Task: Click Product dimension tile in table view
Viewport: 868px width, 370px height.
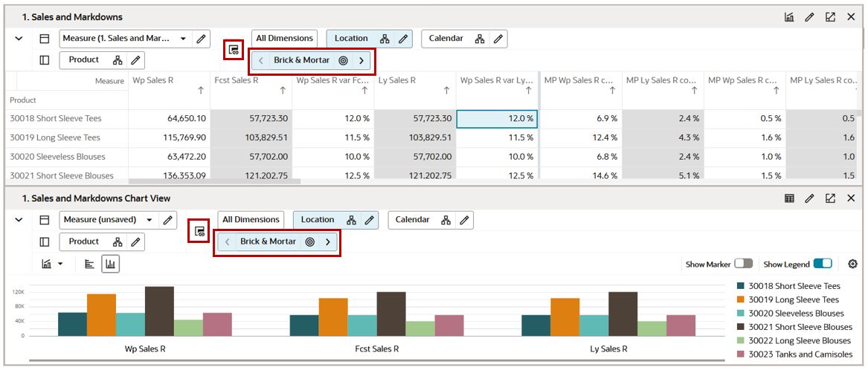Action: 84,59
